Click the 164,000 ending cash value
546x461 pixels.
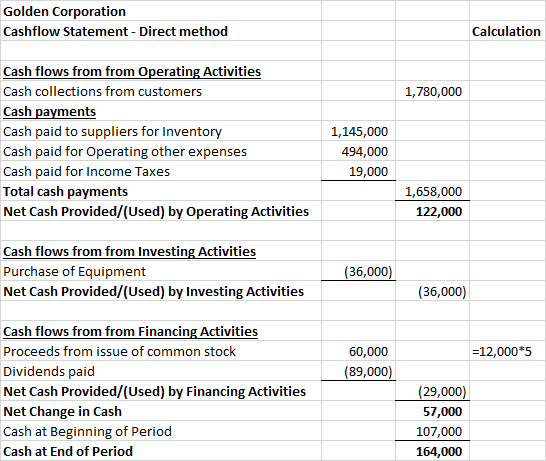439,452
